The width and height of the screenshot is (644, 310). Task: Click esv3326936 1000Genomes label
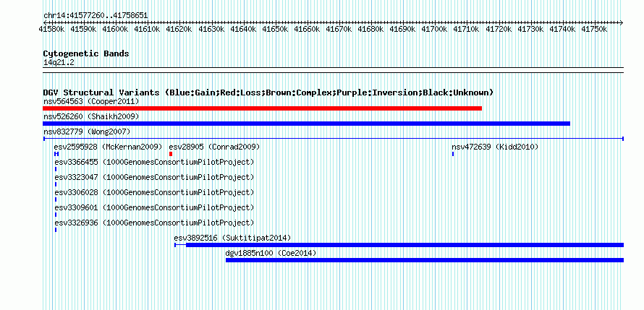[x=154, y=223]
